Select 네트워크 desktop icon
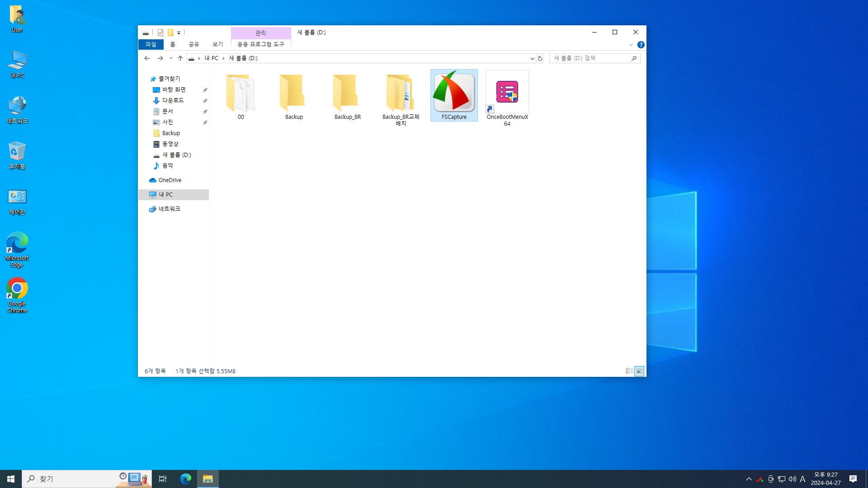Viewport: 868px width, 488px height. 17,110
